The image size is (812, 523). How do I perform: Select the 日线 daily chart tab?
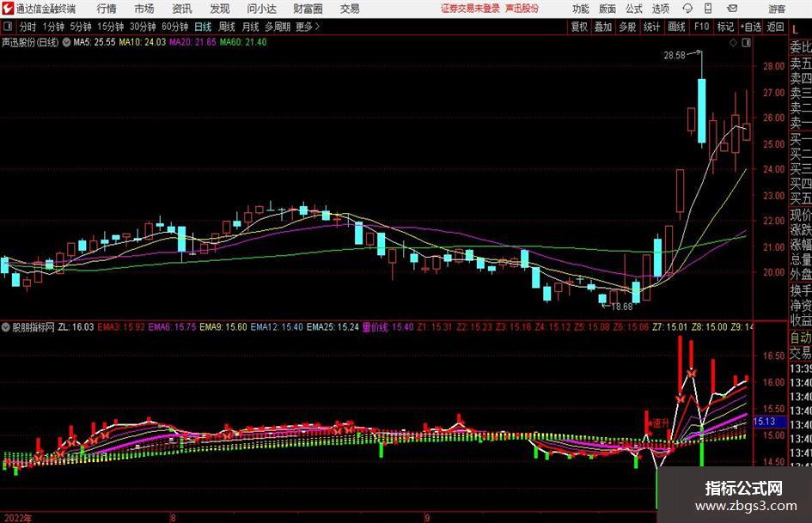click(203, 27)
